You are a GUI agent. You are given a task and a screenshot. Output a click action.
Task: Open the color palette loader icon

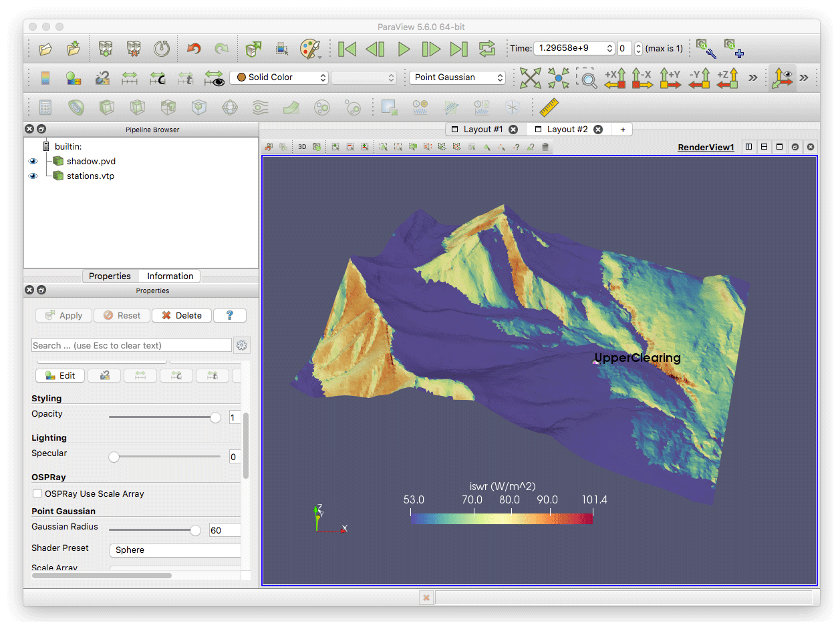click(310, 49)
